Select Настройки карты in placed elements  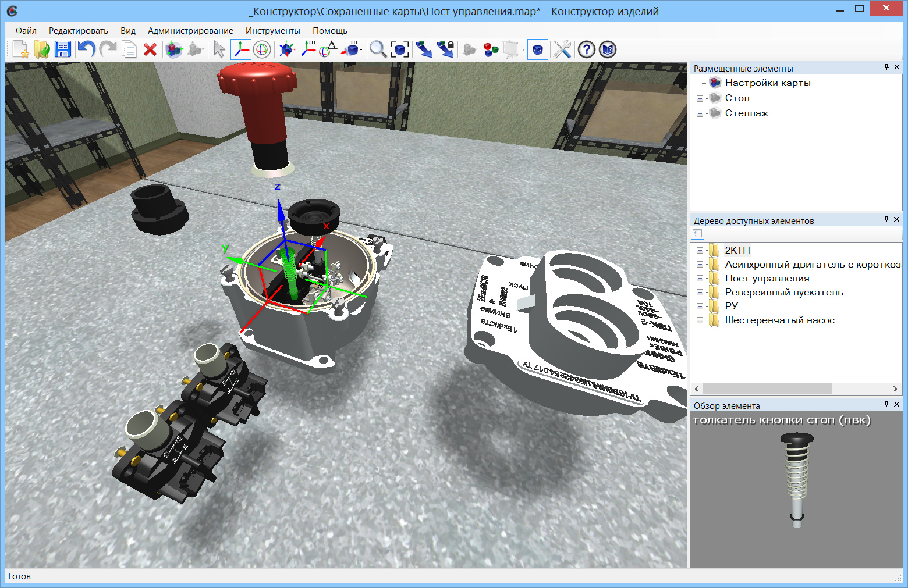pos(767,83)
